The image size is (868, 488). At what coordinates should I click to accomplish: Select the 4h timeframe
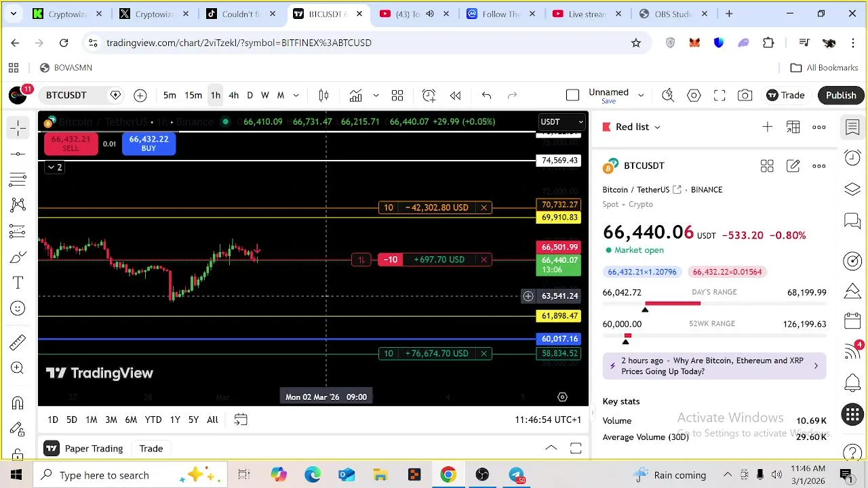point(233,96)
